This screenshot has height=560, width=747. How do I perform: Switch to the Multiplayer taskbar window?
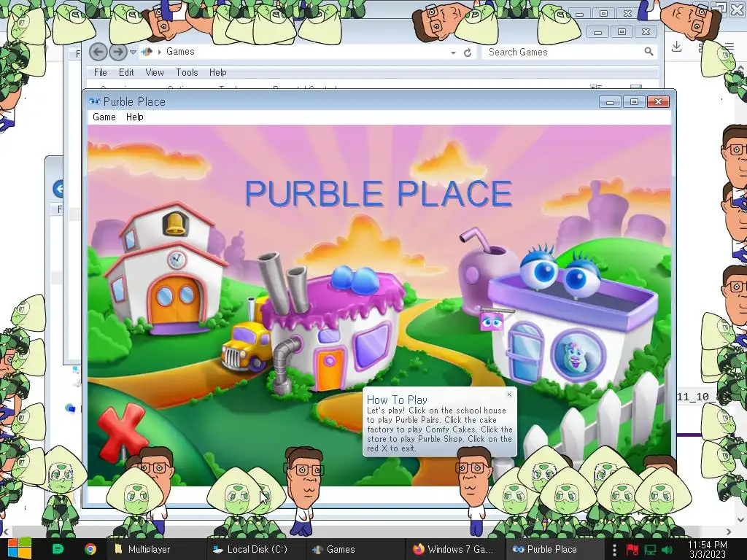(x=155, y=549)
